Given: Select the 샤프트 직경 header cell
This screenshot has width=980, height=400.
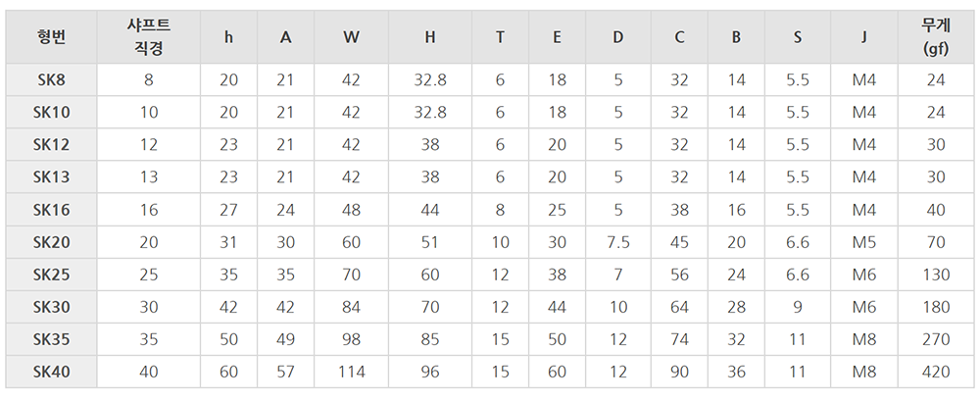Looking at the screenshot, I should point(149,37).
